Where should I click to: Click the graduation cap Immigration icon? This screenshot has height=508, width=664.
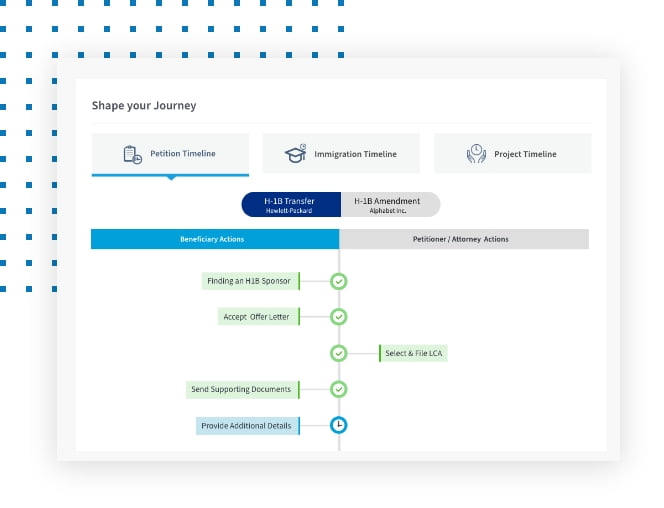[x=295, y=154]
